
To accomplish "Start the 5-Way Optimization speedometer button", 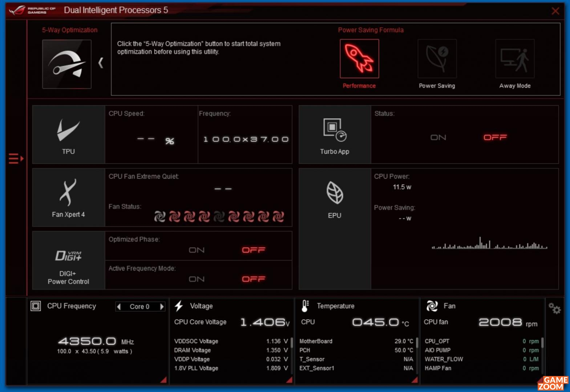I will click(x=67, y=64).
